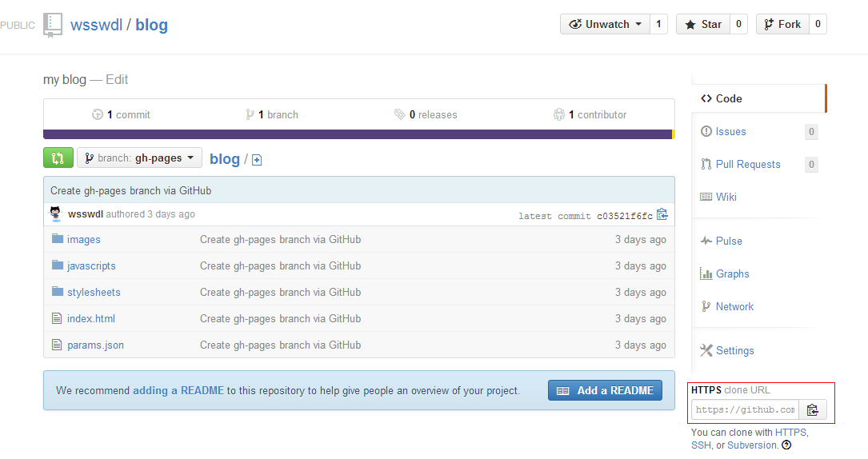Screen dimensions: 868x459
Task: Fork the blog repository
Action: tap(782, 24)
